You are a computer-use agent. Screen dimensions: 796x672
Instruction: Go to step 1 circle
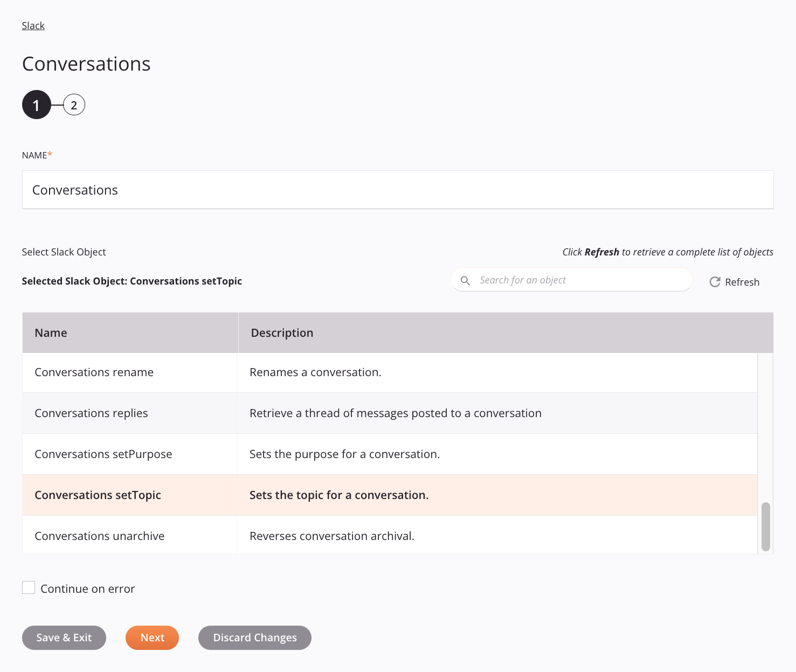pyautogui.click(x=36, y=105)
